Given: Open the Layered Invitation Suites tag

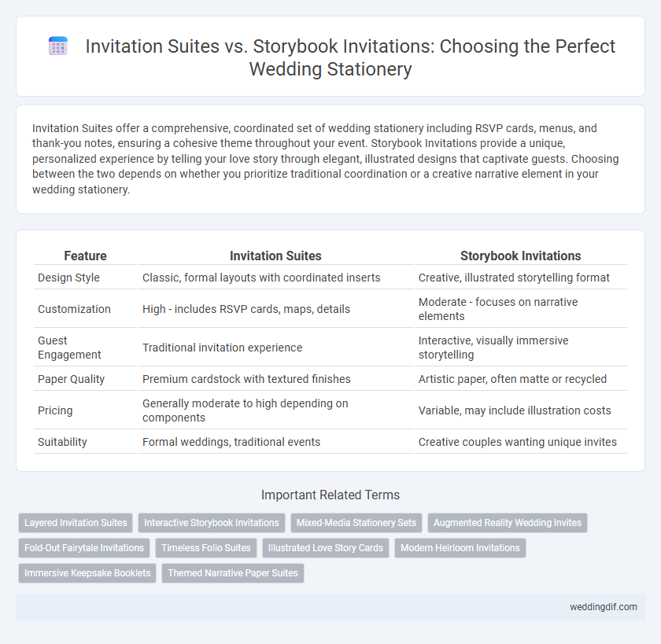Looking at the screenshot, I should point(76,523).
